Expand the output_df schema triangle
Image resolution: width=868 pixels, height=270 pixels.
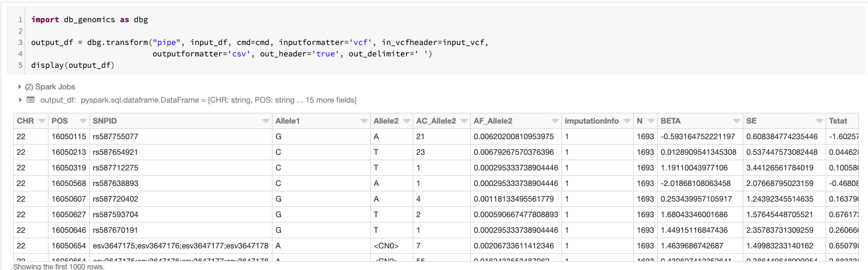pos(20,100)
